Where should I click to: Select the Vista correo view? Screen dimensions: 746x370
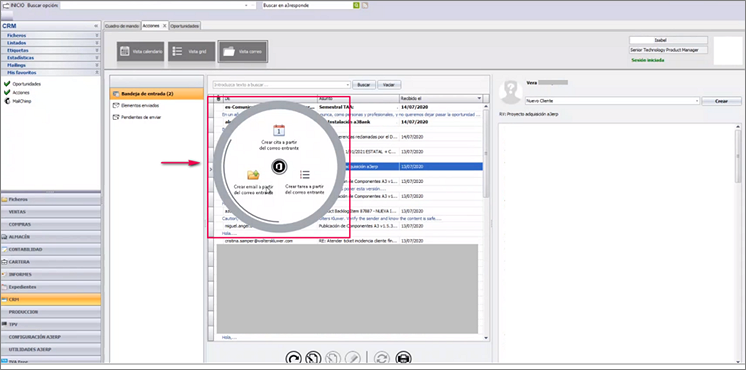[x=243, y=51]
